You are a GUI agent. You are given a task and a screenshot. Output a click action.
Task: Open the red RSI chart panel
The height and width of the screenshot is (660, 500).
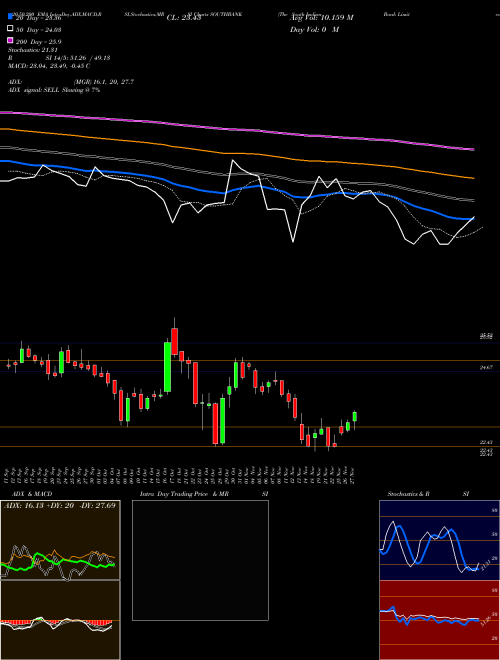439,620
